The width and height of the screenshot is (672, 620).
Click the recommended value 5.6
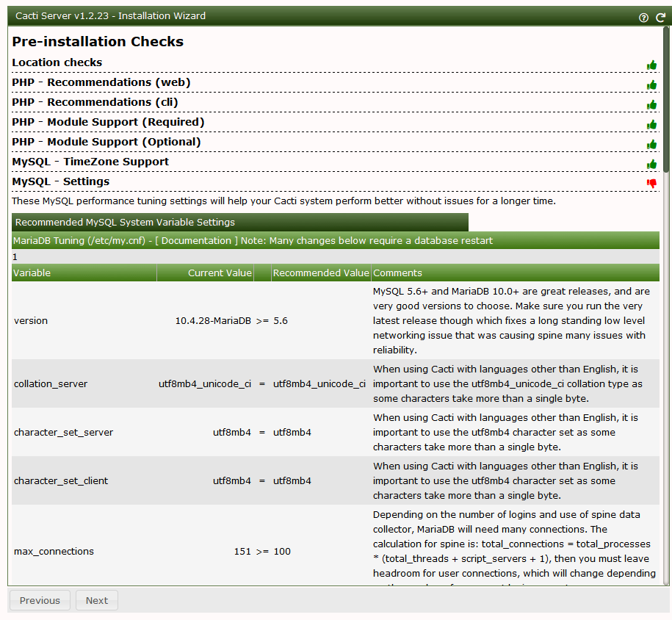[x=281, y=321]
